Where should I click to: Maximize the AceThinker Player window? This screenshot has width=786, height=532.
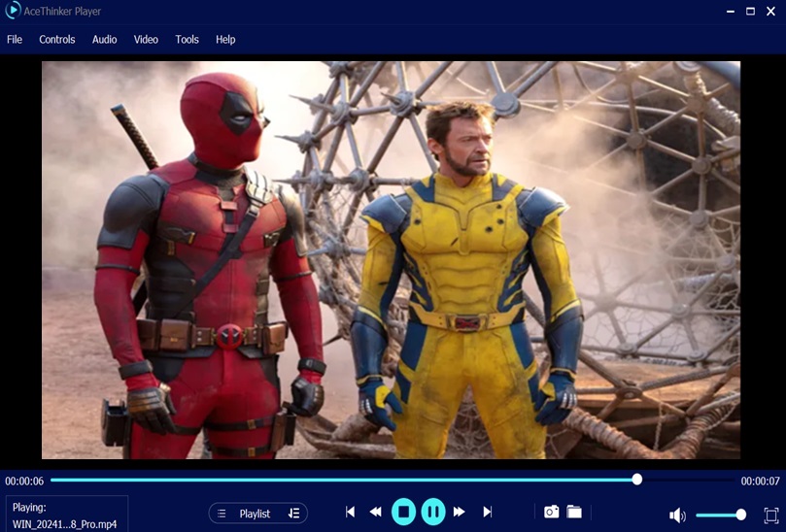click(750, 11)
